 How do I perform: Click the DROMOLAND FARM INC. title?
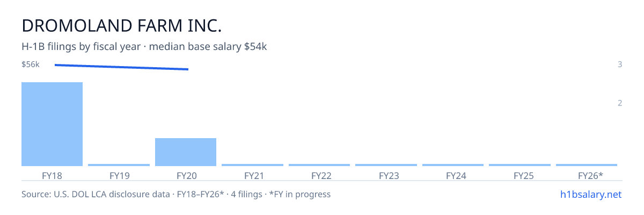(121, 25)
